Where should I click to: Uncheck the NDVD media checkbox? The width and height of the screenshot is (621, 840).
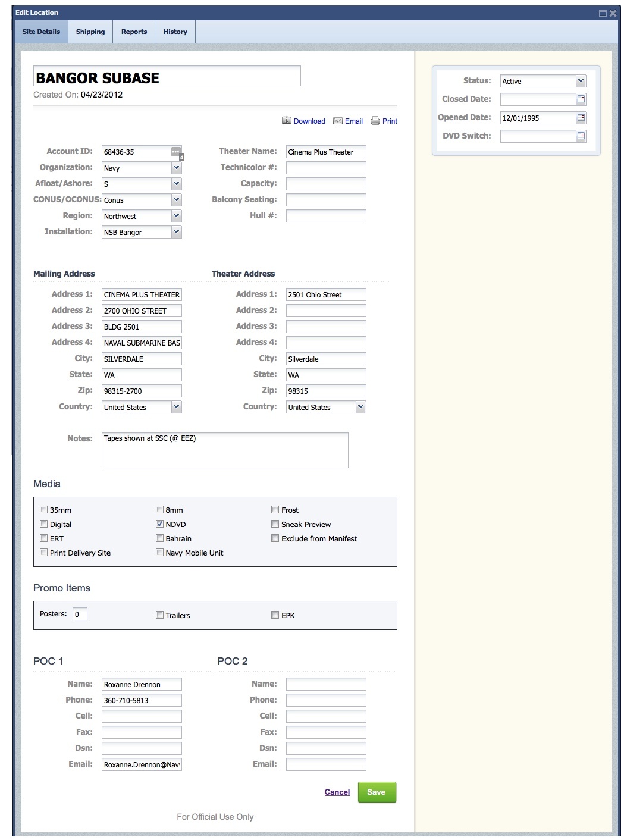click(x=159, y=524)
